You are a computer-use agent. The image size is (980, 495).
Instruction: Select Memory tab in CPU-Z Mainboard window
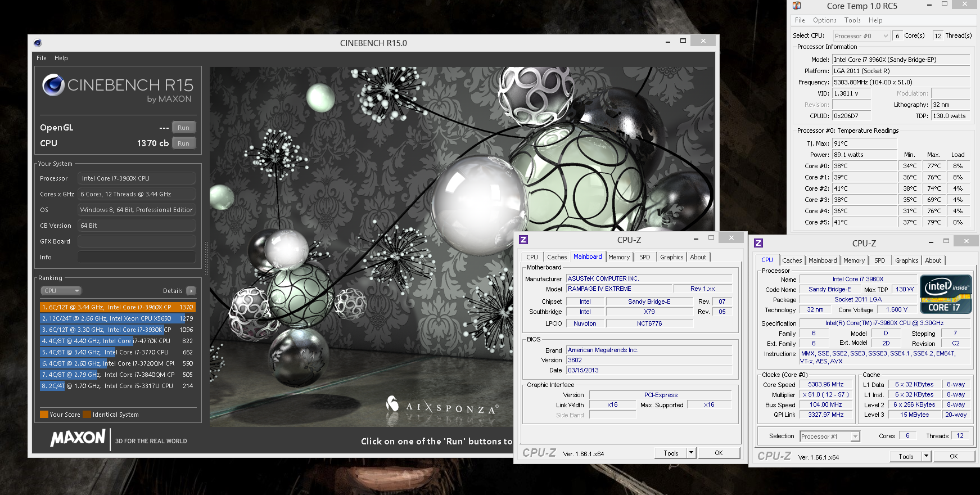point(619,257)
